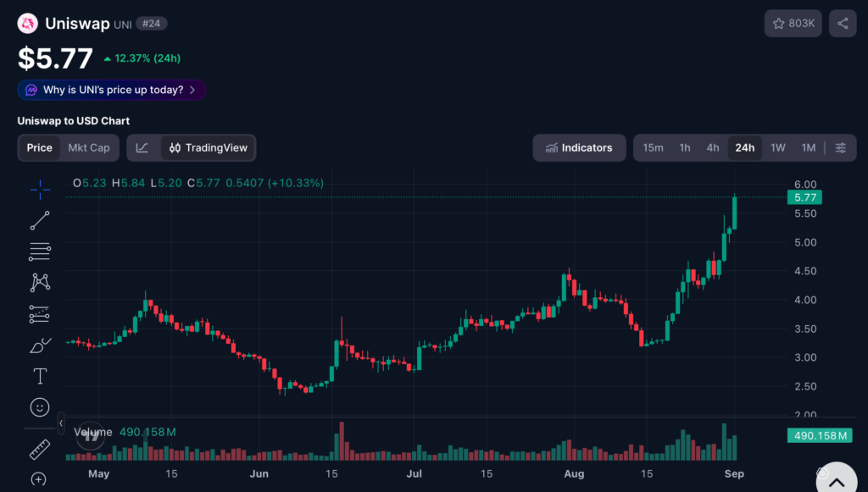This screenshot has height=492, width=868.
Task: Choose the forecast projection tool
Action: [x=40, y=314]
